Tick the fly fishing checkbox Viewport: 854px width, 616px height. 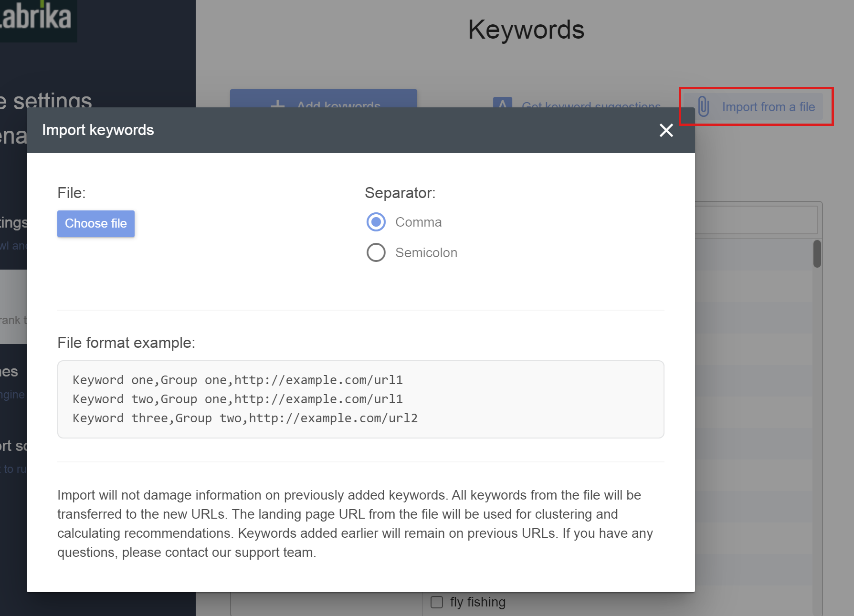pyautogui.click(x=437, y=602)
